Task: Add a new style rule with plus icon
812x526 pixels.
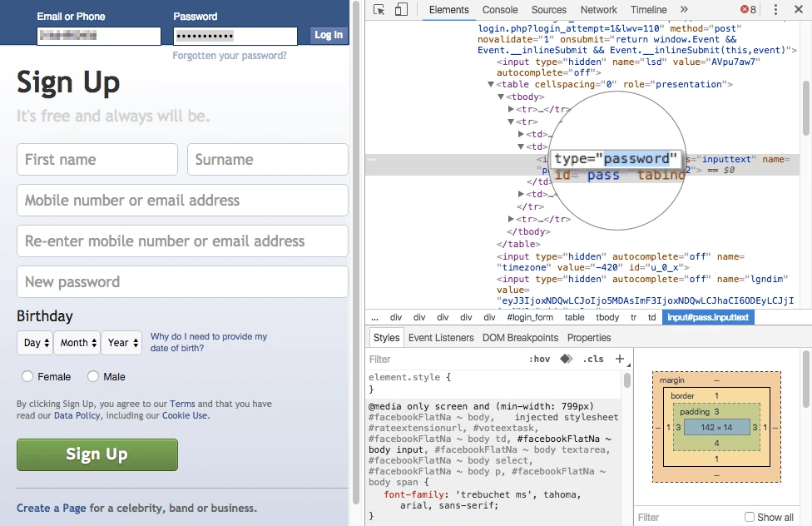Action: 619,360
